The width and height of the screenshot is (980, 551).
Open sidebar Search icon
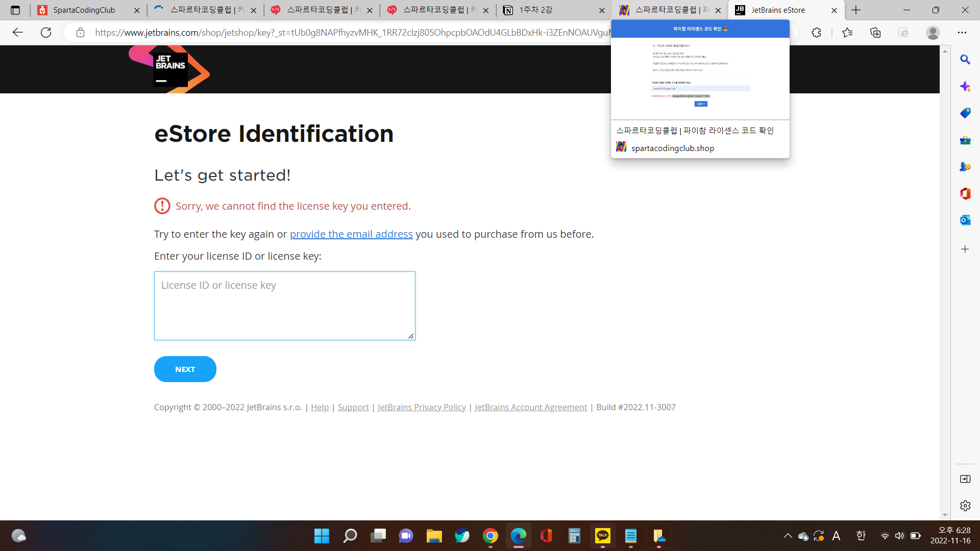pos(965,60)
